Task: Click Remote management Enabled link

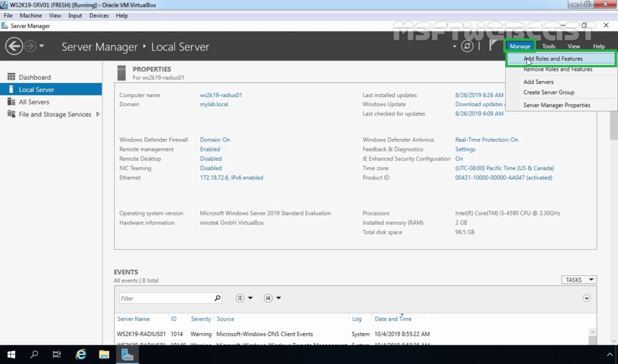Action: [x=209, y=150]
